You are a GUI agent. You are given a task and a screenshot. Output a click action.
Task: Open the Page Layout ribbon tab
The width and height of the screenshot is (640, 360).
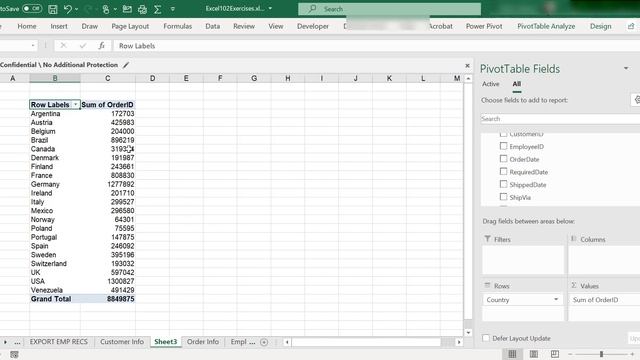130,26
